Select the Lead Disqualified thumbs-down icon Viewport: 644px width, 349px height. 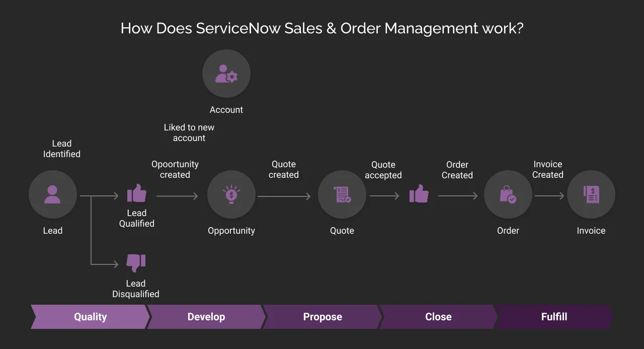tap(135, 262)
